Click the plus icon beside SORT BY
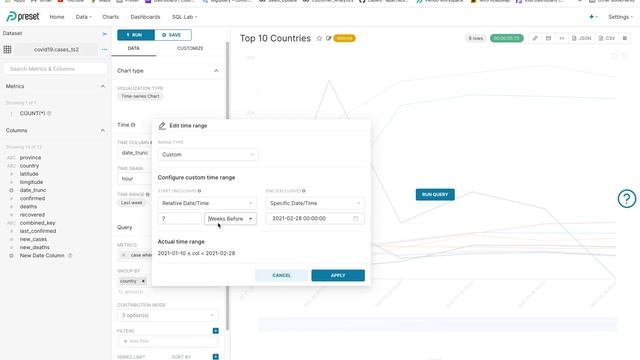The image size is (640, 360). coord(216,357)
